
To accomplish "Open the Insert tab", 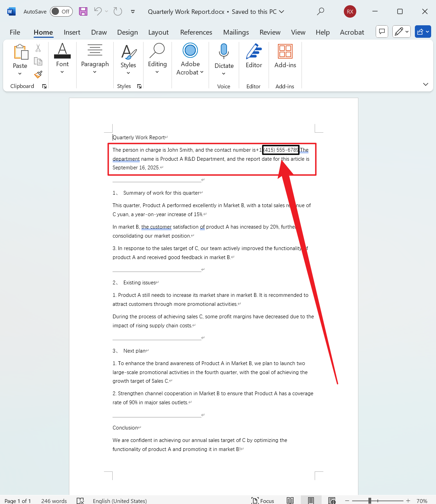I will [72, 32].
